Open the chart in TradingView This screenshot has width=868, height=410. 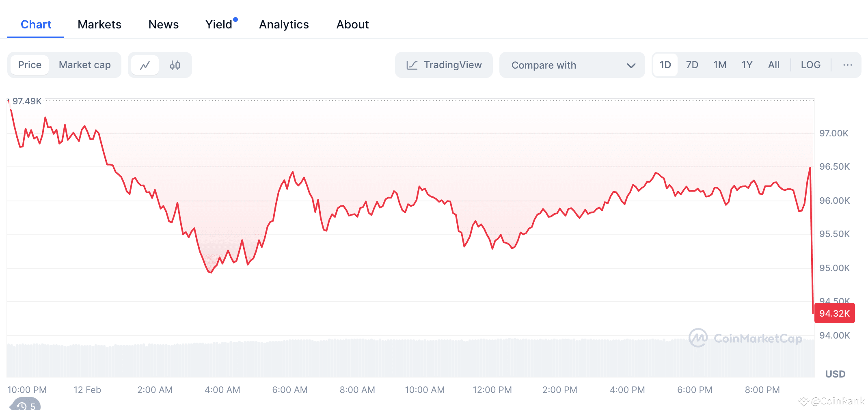click(x=444, y=65)
